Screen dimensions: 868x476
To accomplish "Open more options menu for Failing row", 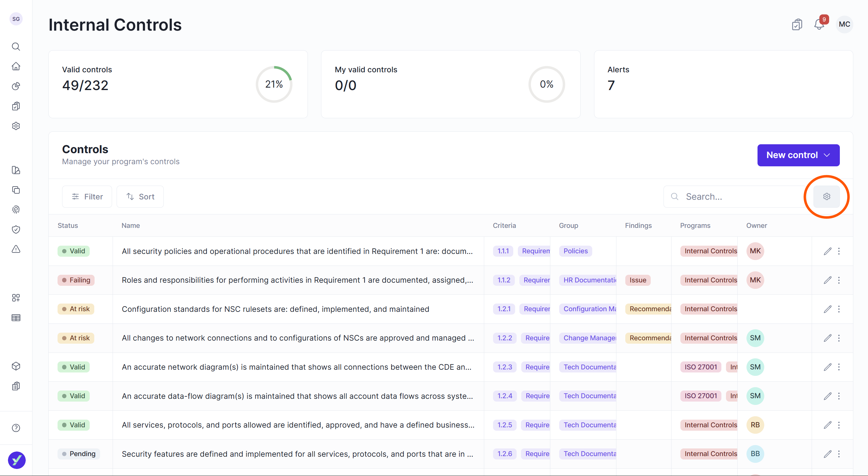I will [x=839, y=280].
